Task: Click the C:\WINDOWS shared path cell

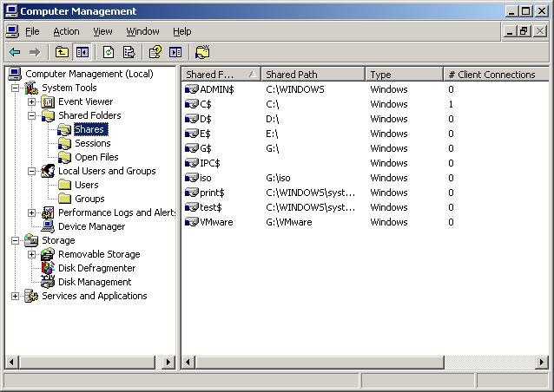Action: [295, 89]
